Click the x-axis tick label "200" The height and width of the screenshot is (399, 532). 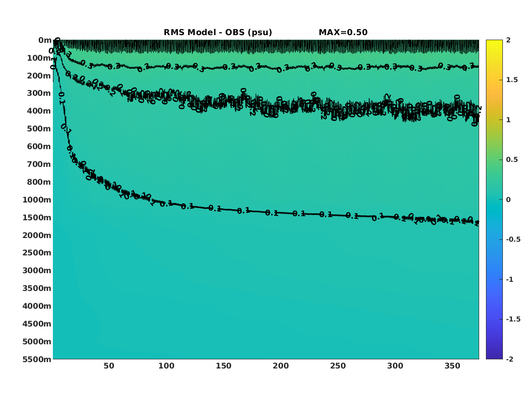281,366
